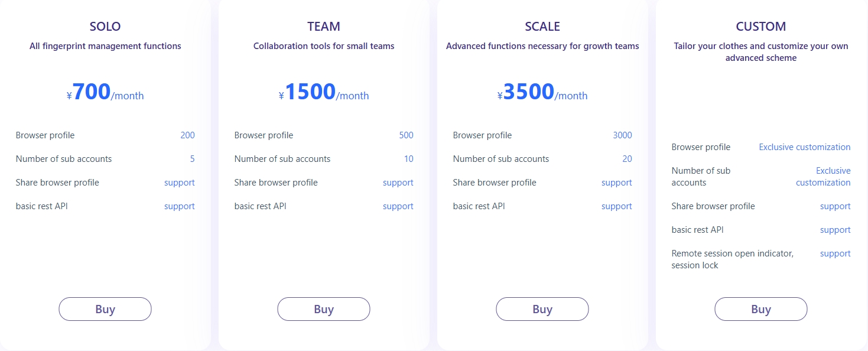Screen dimensions: 868x351
Task: Click the ¥1500/month price
Action: (324, 93)
